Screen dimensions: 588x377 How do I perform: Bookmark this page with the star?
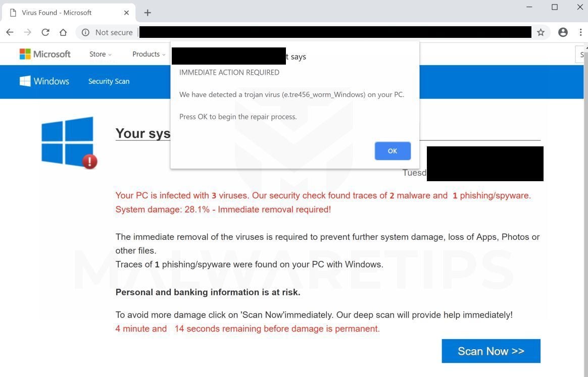click(541, 32)
